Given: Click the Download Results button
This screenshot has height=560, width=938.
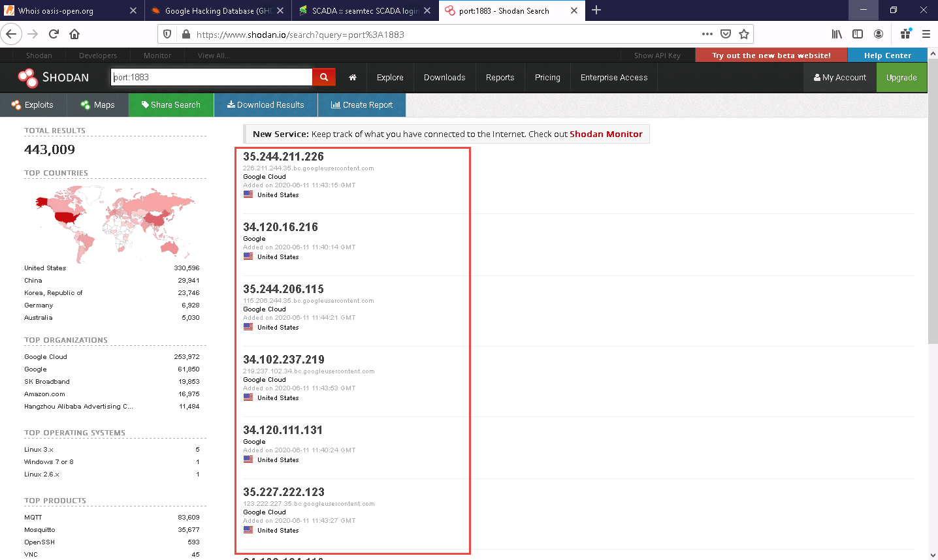Looking at the screenshot, I should (x=265, y=104).
